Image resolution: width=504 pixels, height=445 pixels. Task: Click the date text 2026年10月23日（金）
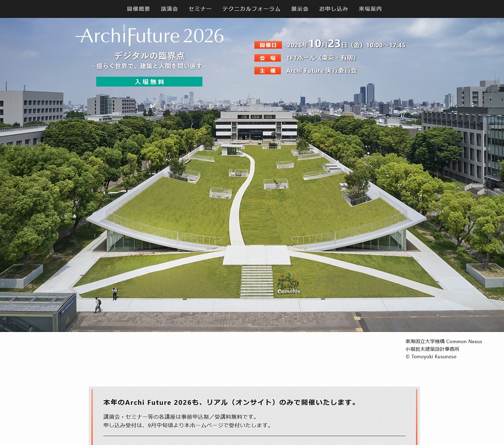pos(325,44)
